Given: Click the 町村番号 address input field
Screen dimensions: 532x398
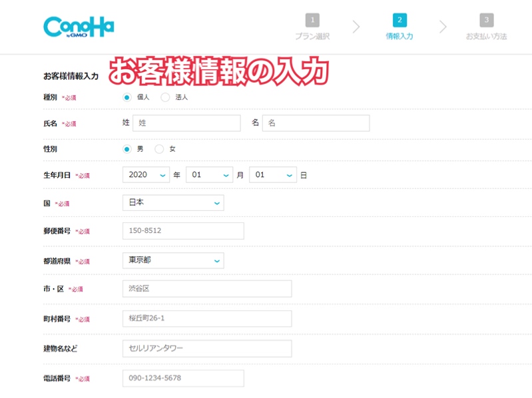Looking at the screenshot, I should pos(207,319).
